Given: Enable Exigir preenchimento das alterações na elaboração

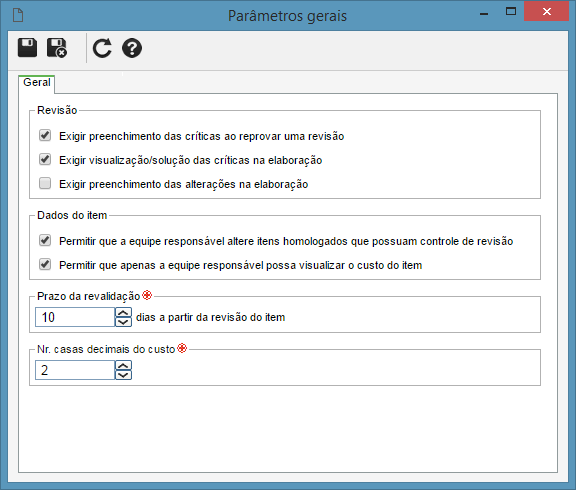Looking at the screenshot, I should point(45,183).
